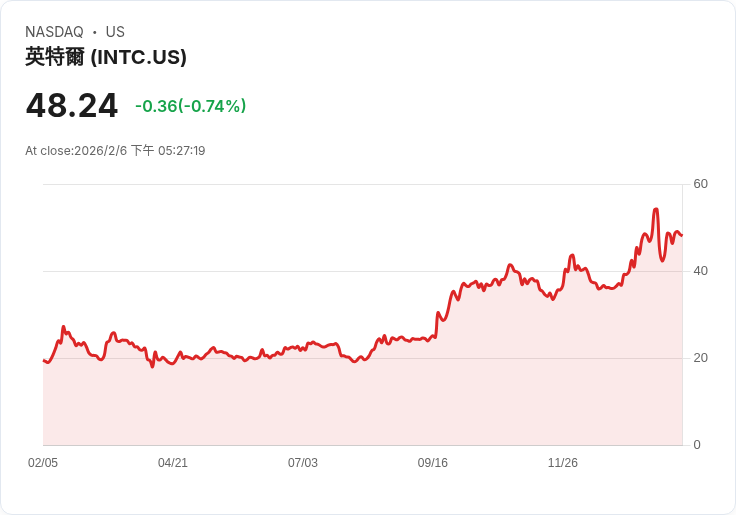Viewport: 736px width, 515px height.
Task: Select the 60 label on the price axis
Action: click(x=700, y=184)
